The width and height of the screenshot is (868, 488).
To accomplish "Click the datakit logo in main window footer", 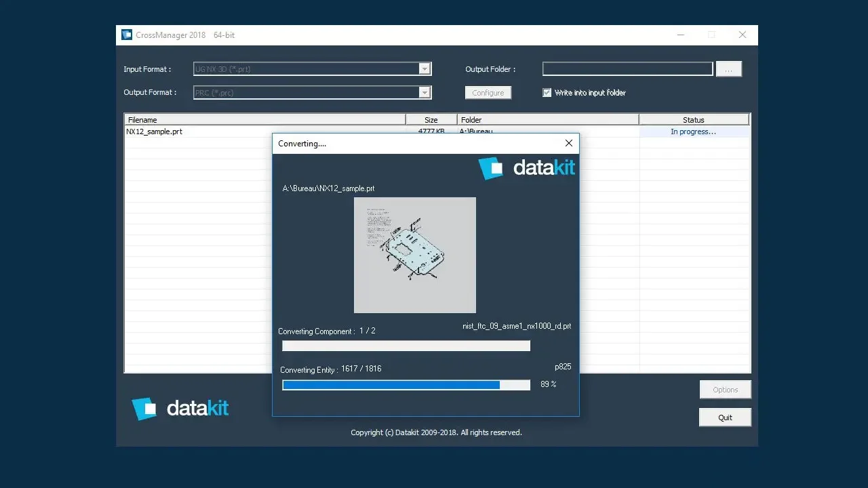I will click(x=180, y=409).
